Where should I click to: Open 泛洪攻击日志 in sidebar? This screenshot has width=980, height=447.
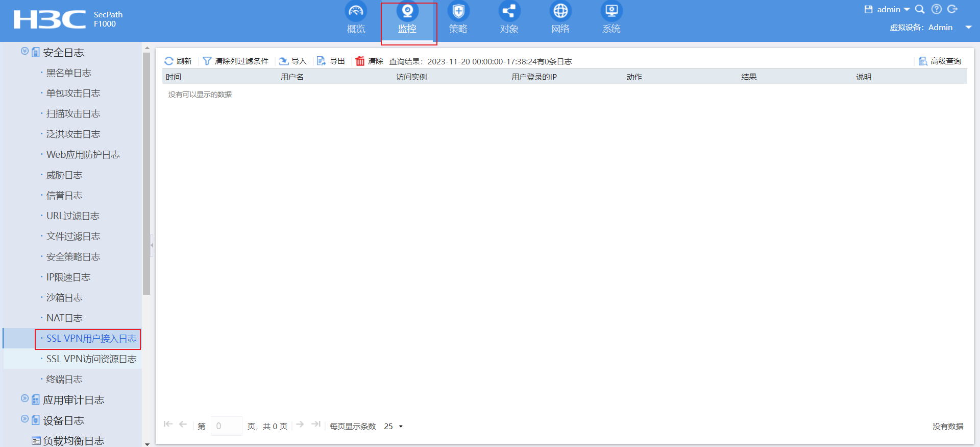click(x=73, y=134)
